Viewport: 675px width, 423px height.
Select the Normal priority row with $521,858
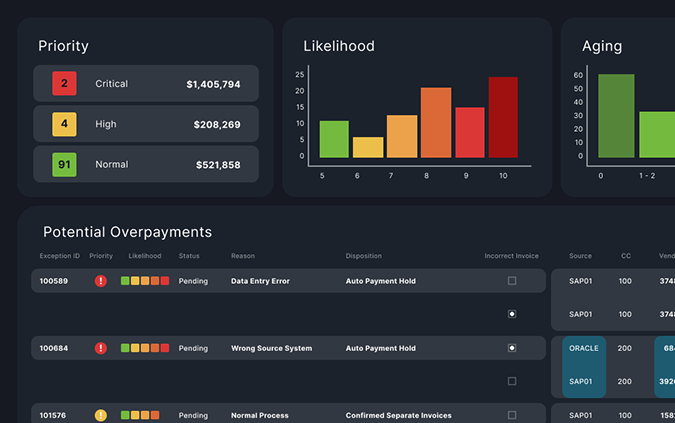click(146, 164)
